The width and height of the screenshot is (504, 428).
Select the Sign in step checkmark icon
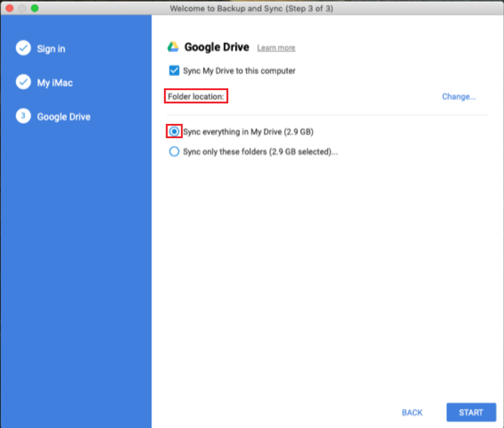click(x=23, y=48)
